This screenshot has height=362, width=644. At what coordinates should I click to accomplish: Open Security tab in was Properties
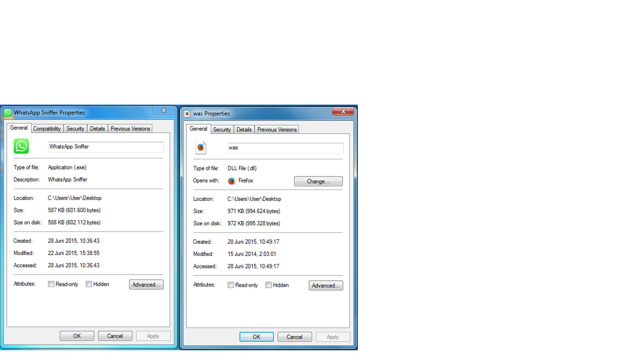(x=222, y=130)
